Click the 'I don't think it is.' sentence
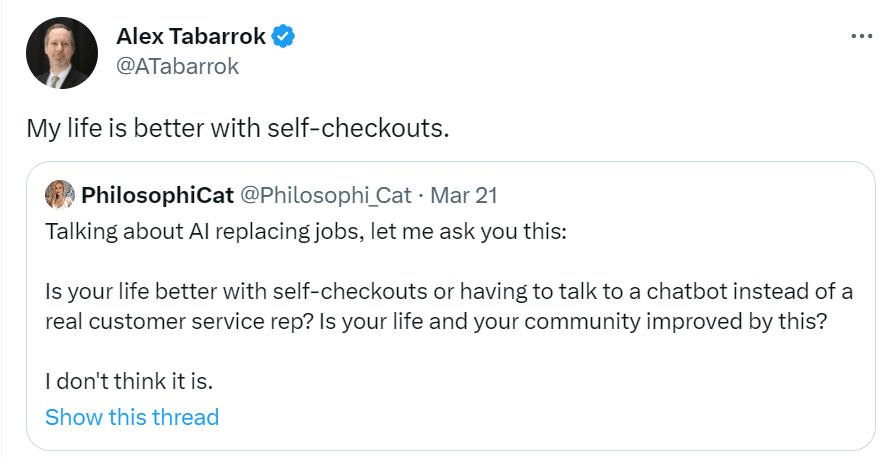The width and height of the screenshot is (894, 457). pyautogui.click(x=129, y=381)
